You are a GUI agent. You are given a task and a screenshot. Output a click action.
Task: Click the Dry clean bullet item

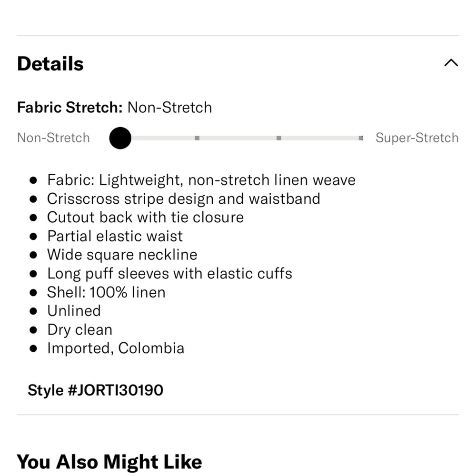pos(80,330)
